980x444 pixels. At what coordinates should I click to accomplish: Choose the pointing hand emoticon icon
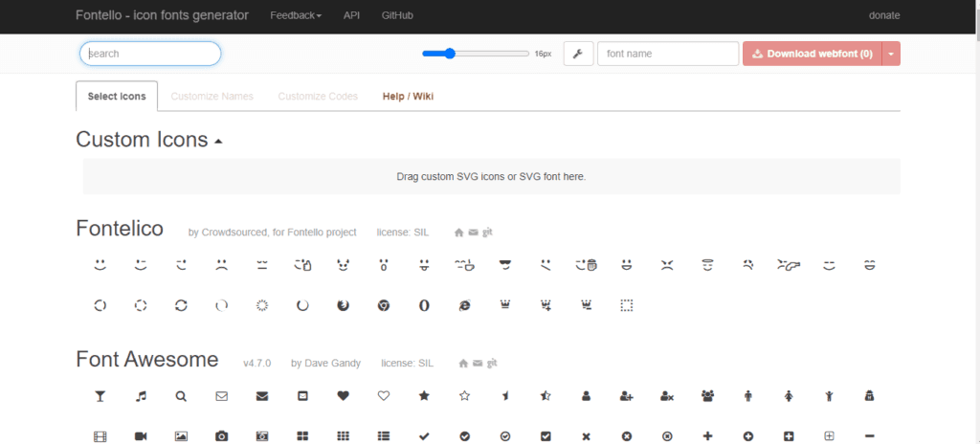[789, 265]
